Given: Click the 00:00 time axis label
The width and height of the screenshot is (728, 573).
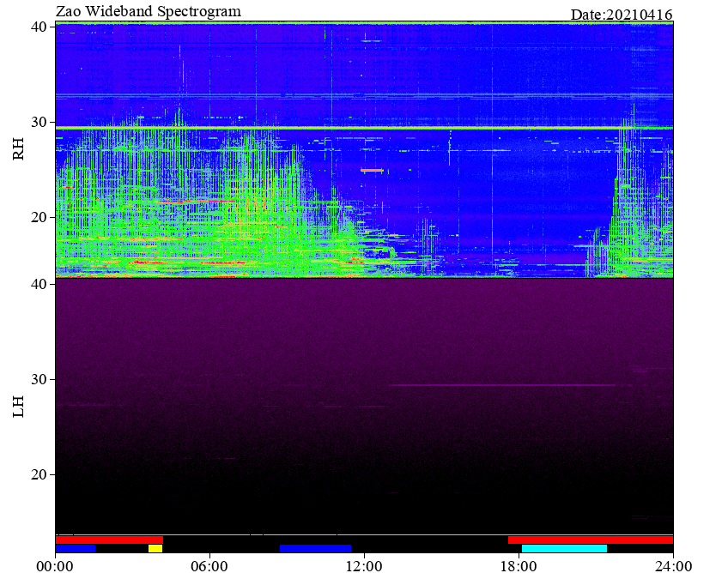Looking at the screenshot, I should 55,566.
